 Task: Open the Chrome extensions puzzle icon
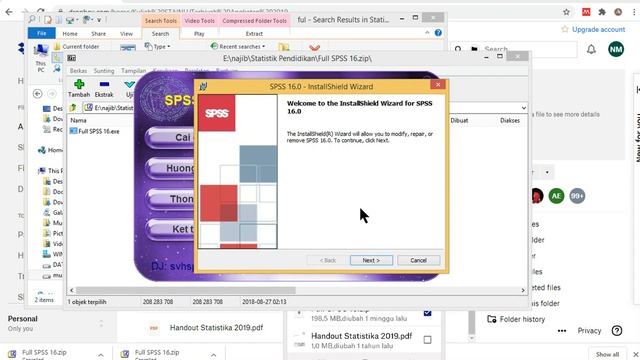tap(602, 12)
